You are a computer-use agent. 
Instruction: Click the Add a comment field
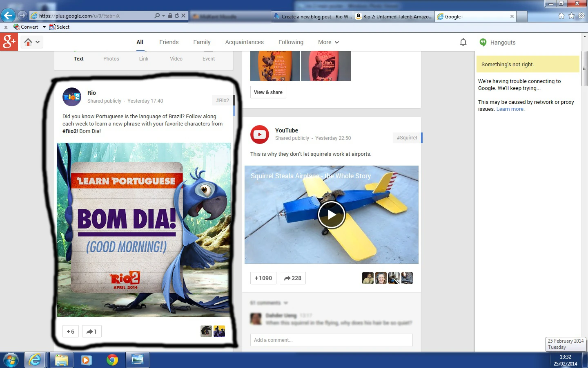331,340
